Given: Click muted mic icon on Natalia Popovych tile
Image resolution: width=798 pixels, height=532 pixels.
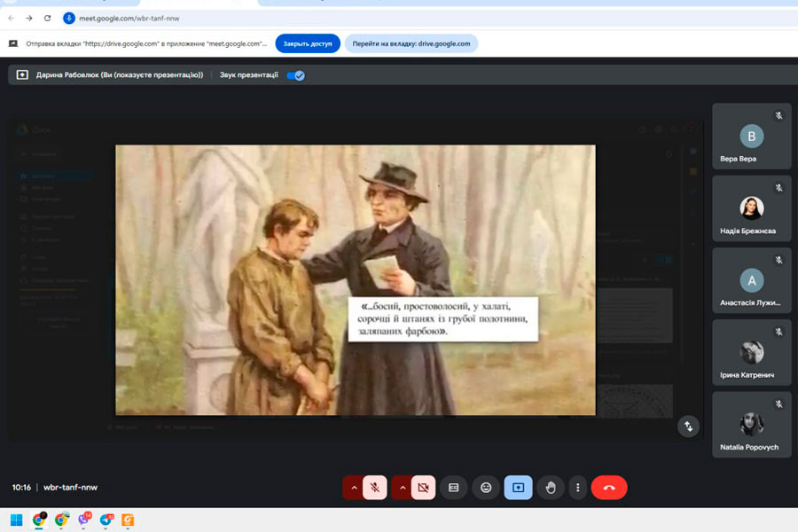Looking at the screenshot, I should coord(778,404).
